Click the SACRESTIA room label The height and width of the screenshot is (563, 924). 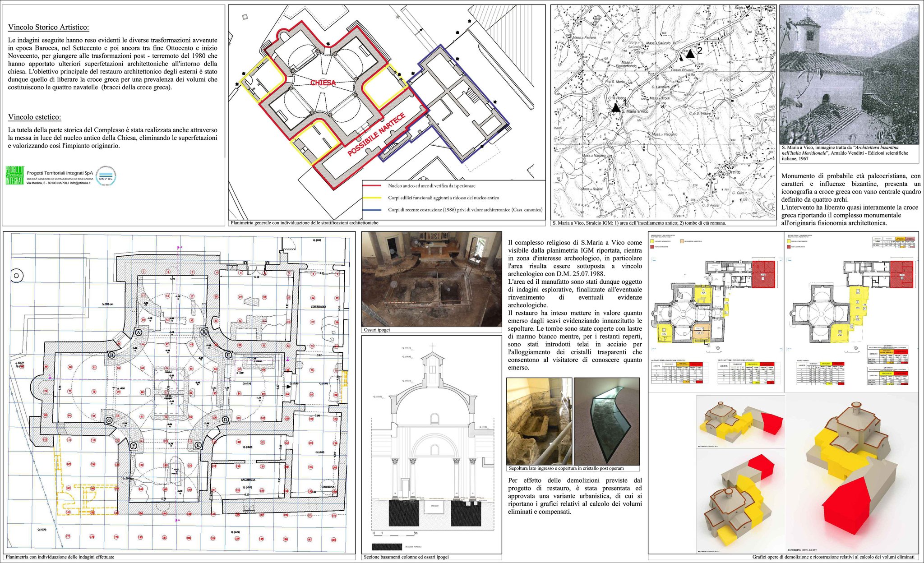point(248,480)
